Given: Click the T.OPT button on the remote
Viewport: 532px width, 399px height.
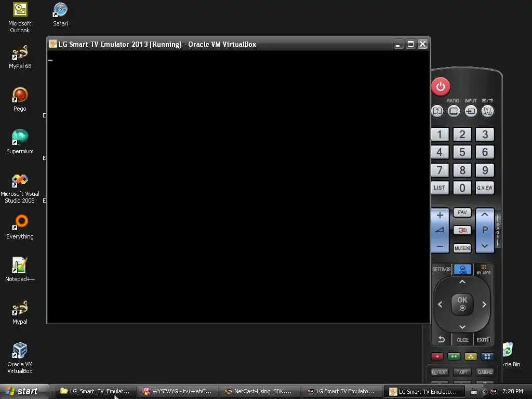Looking at the screenshot, I should (462, 372).
